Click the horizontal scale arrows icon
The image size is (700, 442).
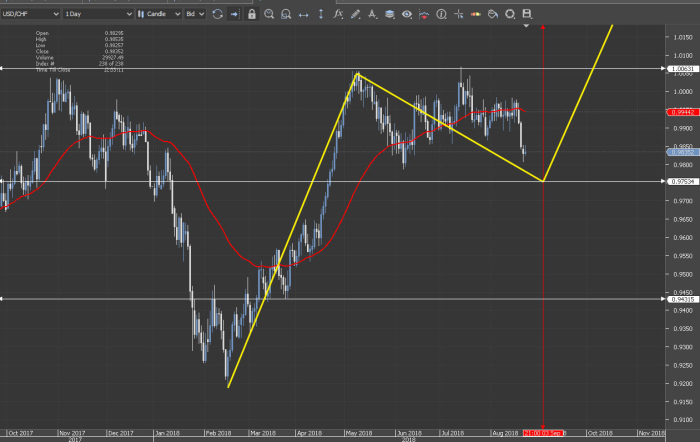click(x=304, y=15)
